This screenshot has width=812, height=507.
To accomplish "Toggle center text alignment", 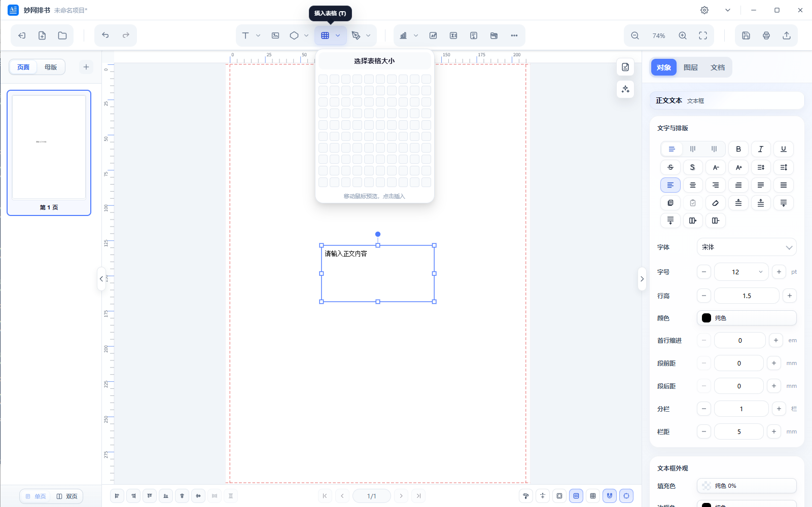I will 693,185.
